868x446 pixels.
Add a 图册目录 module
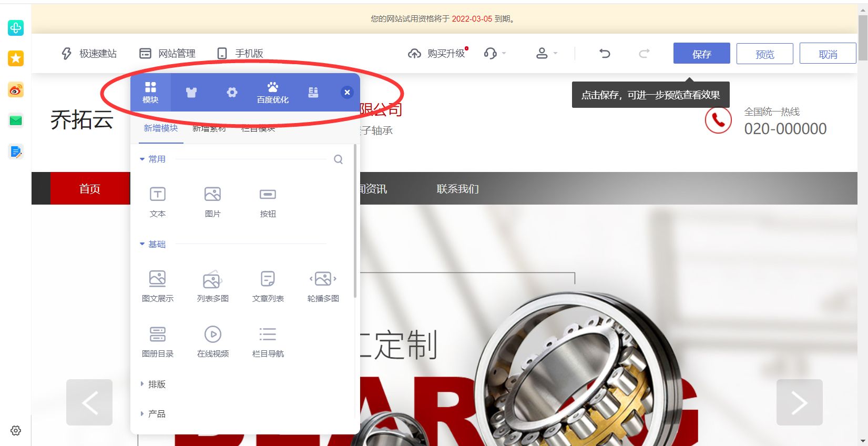[x=158, y=342]
